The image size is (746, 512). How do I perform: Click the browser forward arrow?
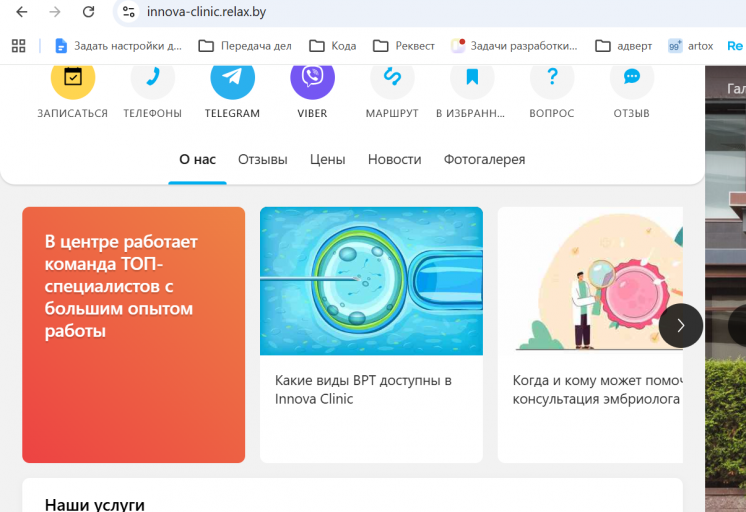55,12
